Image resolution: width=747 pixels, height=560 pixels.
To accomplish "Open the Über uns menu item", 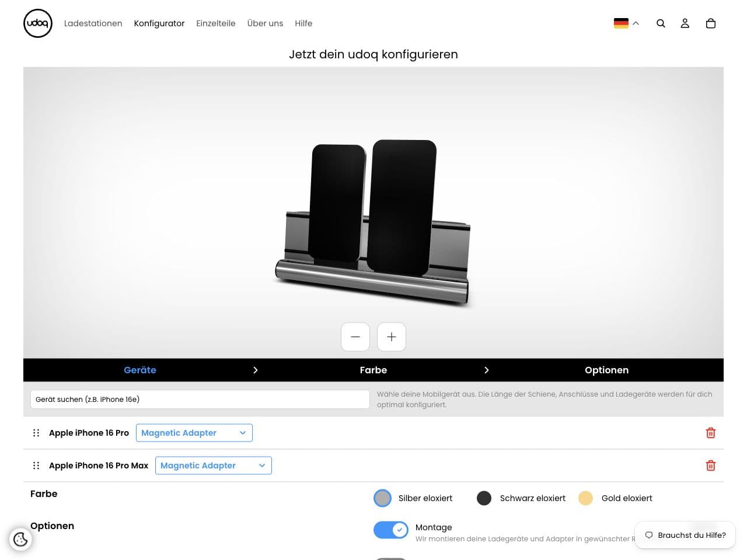I will pos(265,23).
